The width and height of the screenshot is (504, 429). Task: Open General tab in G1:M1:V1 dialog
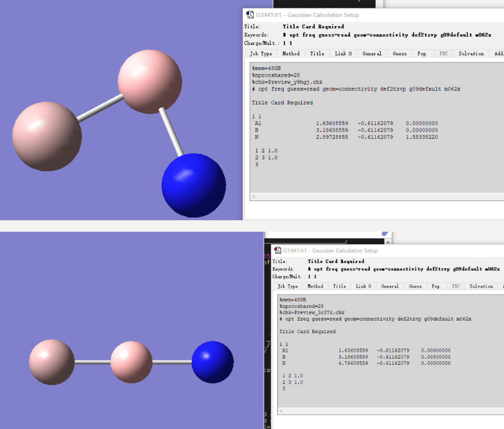(x=390, y=287)
